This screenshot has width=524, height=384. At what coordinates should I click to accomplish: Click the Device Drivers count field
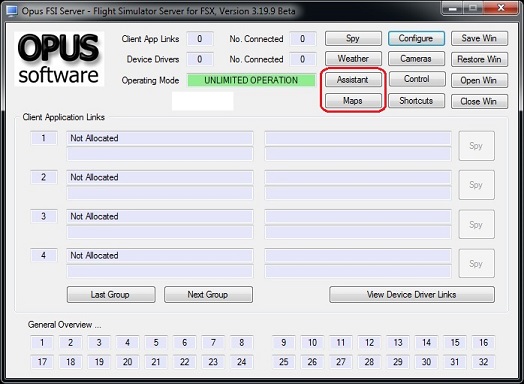pyautogui.click(x=200, y=59)
